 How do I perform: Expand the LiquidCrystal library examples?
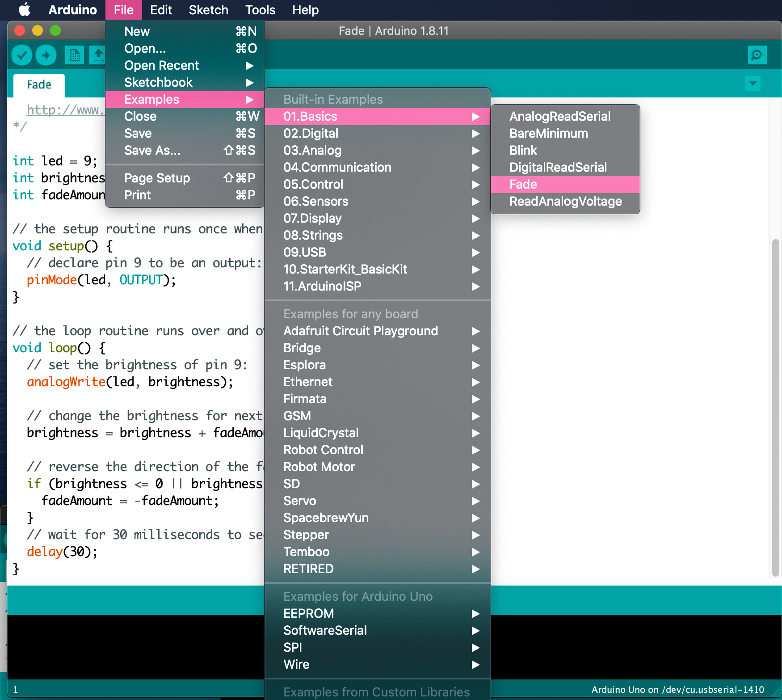[378, 433]
